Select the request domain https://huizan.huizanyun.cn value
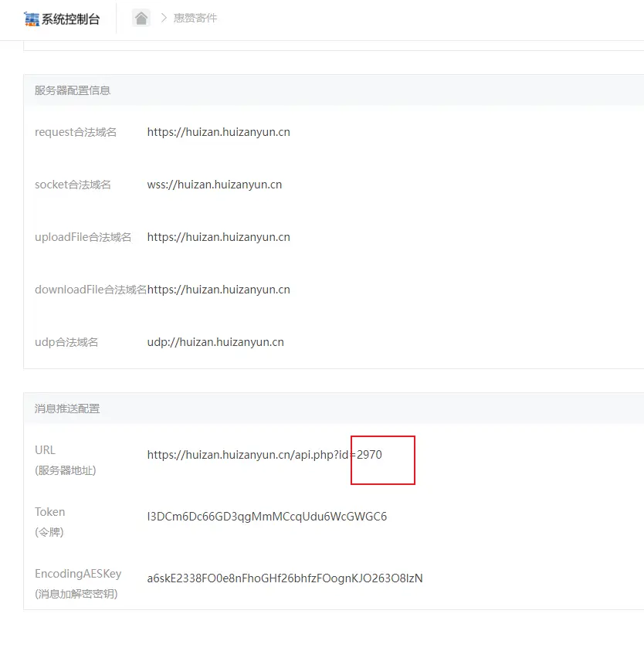644x651 pixels. tap(219, 132)
